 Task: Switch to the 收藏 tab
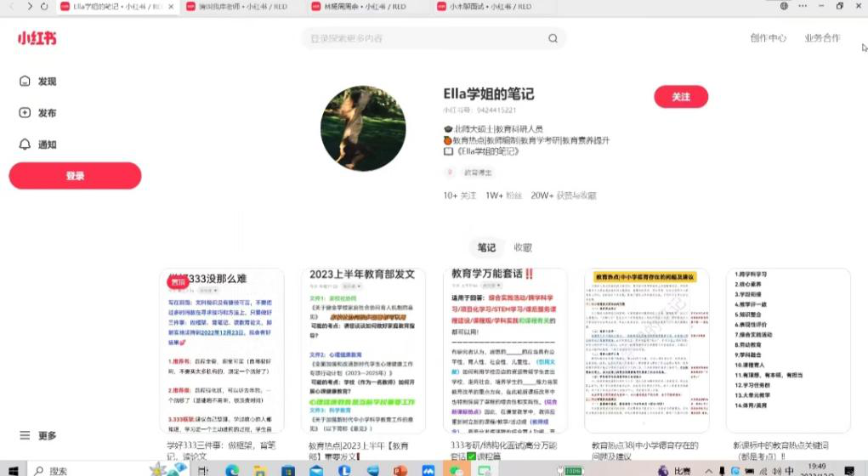coord(523,247)
